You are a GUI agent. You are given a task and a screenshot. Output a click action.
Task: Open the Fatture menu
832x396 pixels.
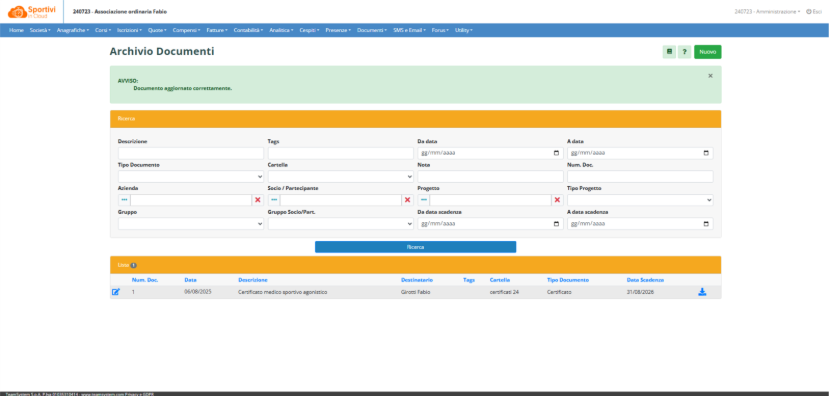tap(216, 30)
